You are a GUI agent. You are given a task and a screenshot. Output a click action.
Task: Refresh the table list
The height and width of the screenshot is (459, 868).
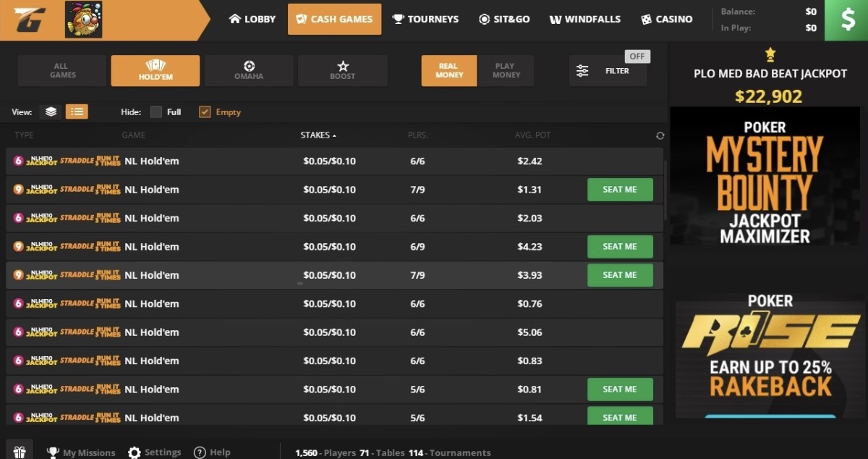coord(660,135)
